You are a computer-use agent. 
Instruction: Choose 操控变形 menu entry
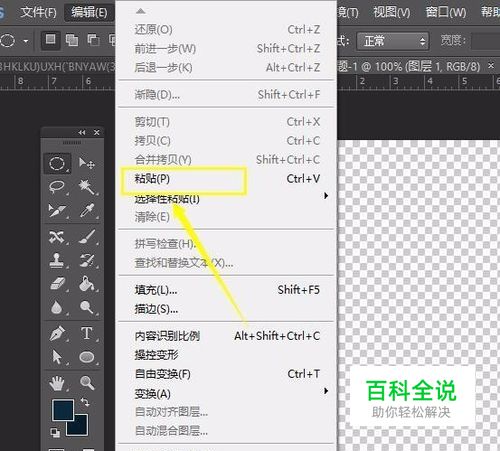[x=227, y=355]
